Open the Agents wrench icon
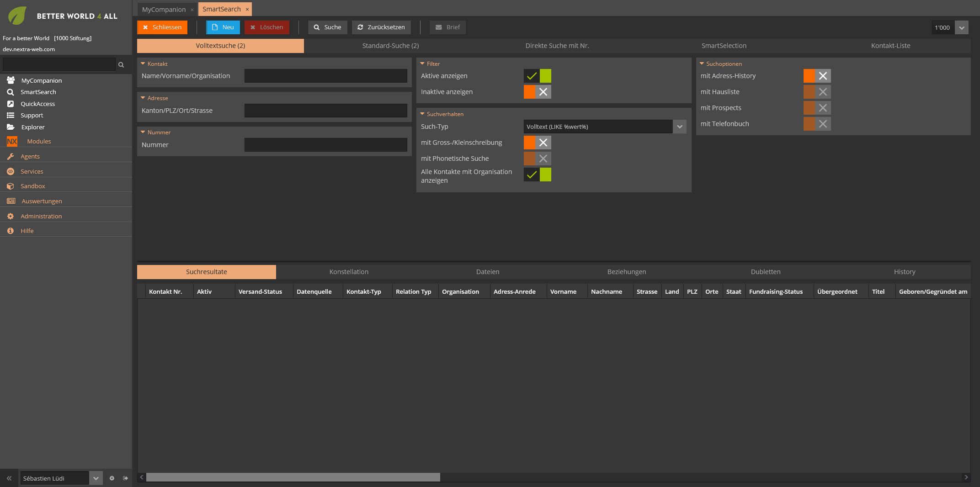980x487 pixels. (11, 156)
